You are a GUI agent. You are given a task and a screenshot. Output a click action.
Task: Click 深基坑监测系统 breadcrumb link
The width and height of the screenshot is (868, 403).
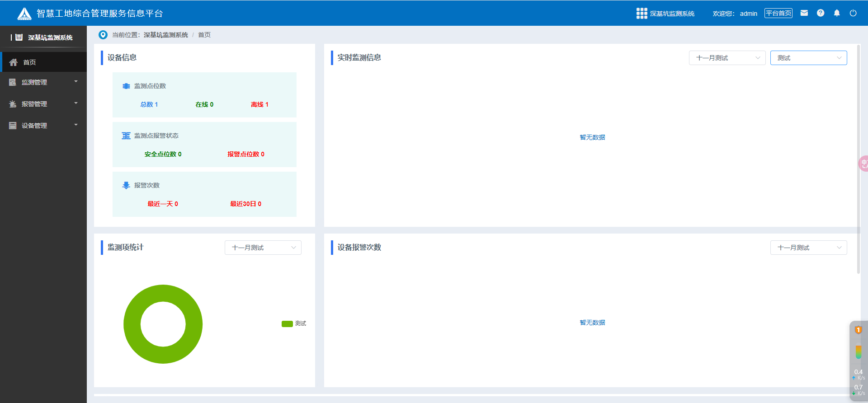pos(165,35)
